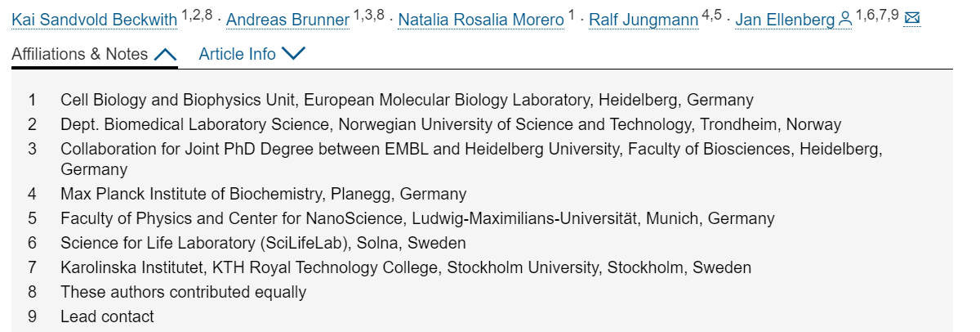Viewport: 980px width, 332px height.
Task: Click the Science for Life Laboratory affiliation
Action: [263, 244]
